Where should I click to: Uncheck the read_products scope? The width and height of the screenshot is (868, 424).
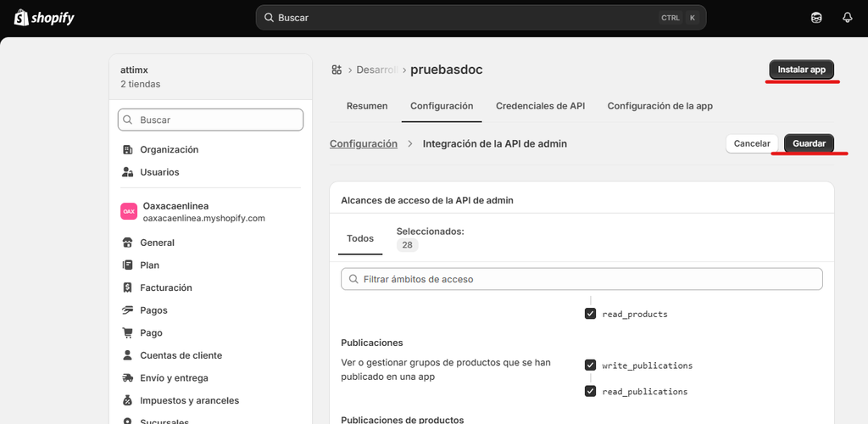click(x=590, y=314)
